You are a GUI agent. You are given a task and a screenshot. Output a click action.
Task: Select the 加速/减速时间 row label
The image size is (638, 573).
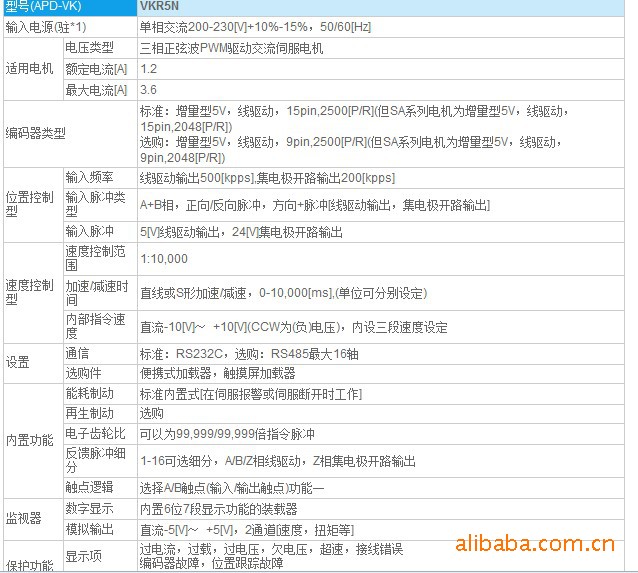click(96, 292)
